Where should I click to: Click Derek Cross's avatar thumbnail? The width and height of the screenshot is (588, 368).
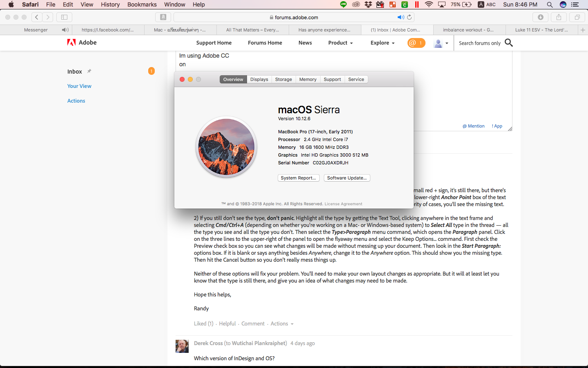182,346
